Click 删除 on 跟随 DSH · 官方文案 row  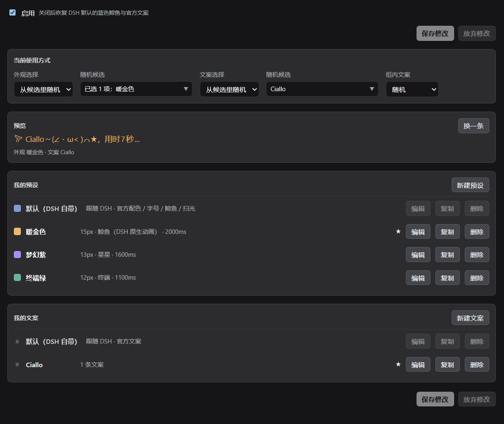[477, 341]
